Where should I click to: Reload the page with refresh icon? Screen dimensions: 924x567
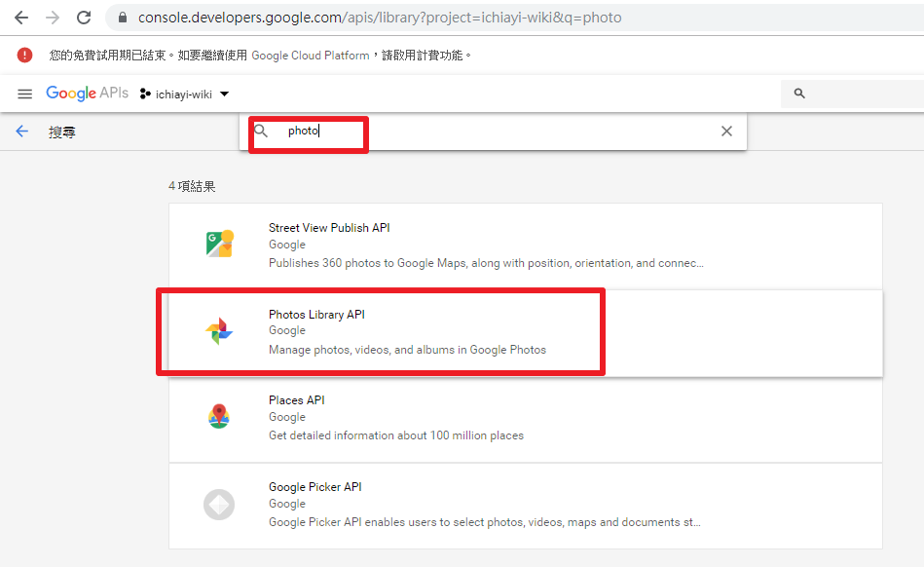84,18
